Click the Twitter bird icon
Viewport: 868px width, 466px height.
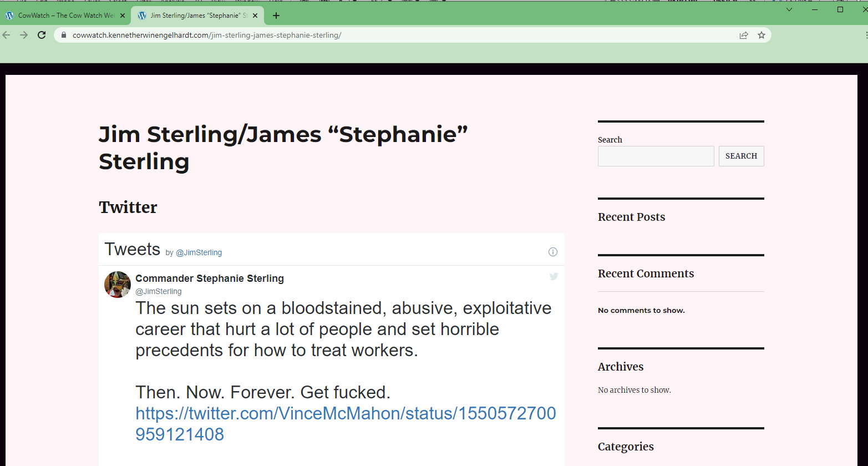[554, 276]
